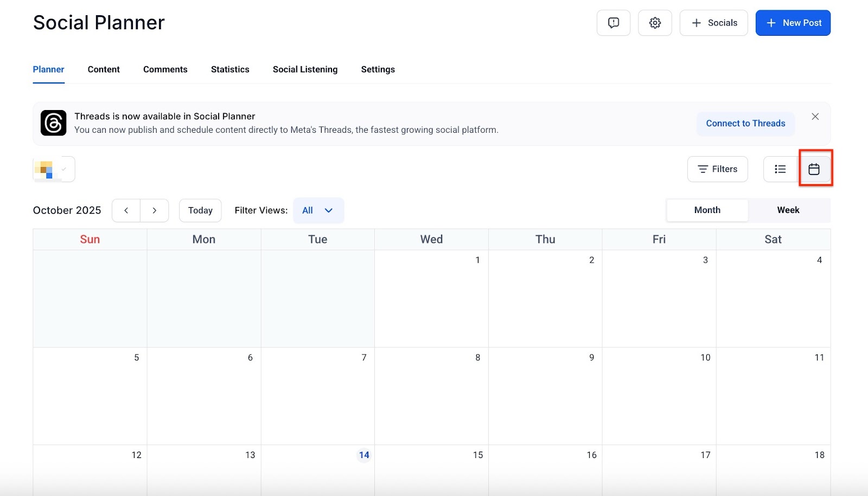
Task: Expand the Filter Views All dropdown
Action: 318,210
